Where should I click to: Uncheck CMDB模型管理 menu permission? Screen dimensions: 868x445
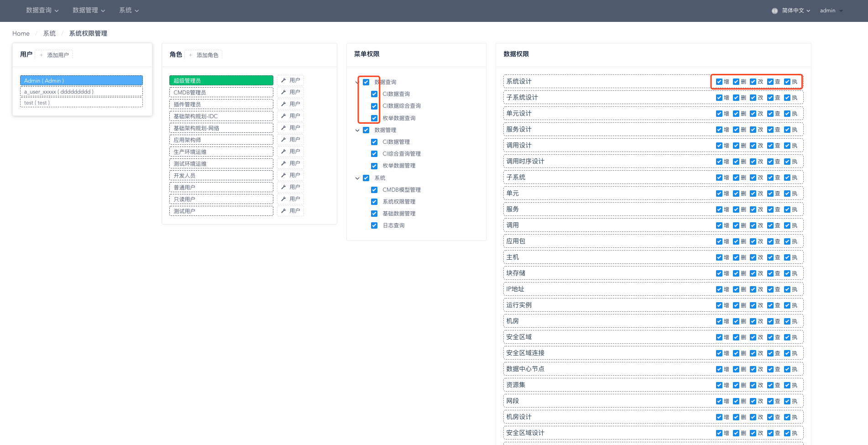(x=374, y=190)
